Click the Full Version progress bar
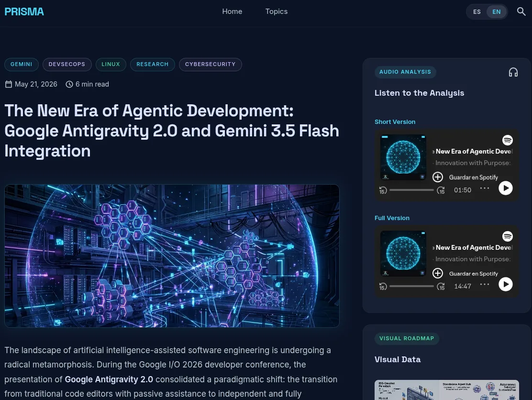 tap(411, 286)
